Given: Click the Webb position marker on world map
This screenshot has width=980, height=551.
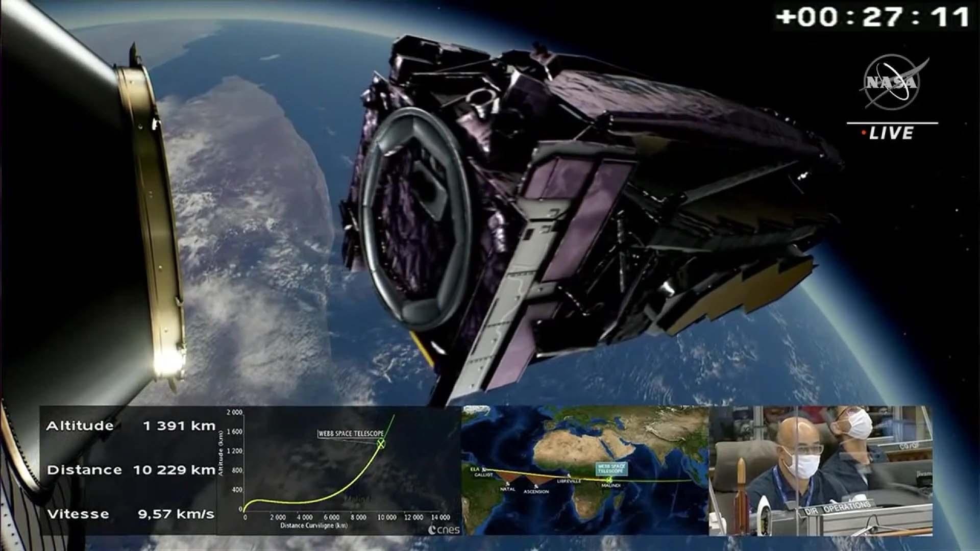Looking at the screenshot, I should 608,480.
